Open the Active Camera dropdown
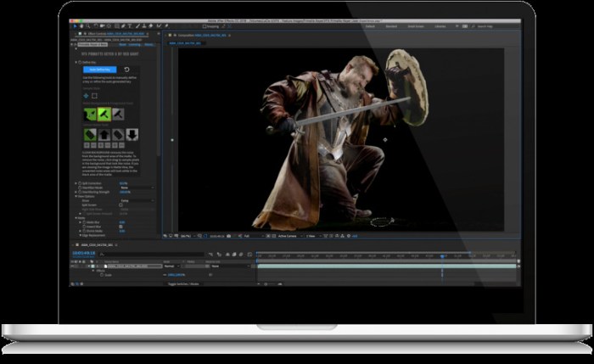594x364 pixels. point(287,236)
